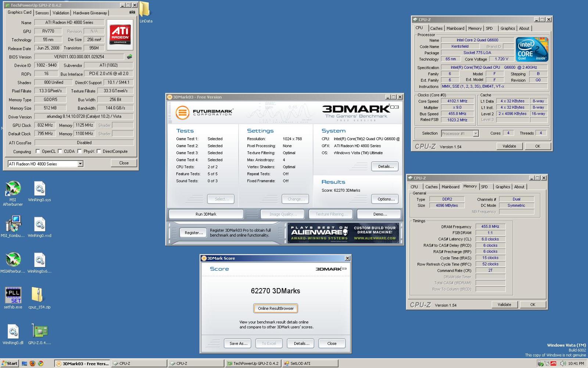This screenshot has width=588, height=368.
Task: Launch Chrome from the quick launch bar
Action: 40,364
